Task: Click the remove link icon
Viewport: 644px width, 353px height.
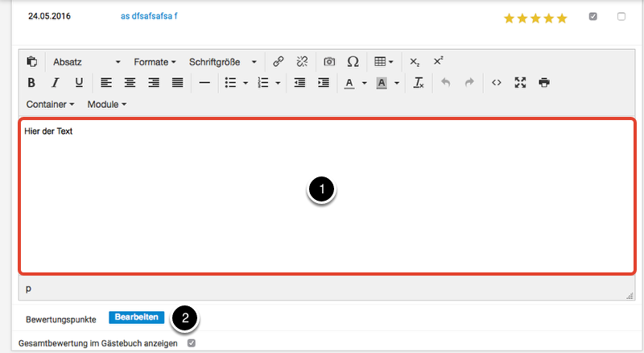Action: [302, 61]
